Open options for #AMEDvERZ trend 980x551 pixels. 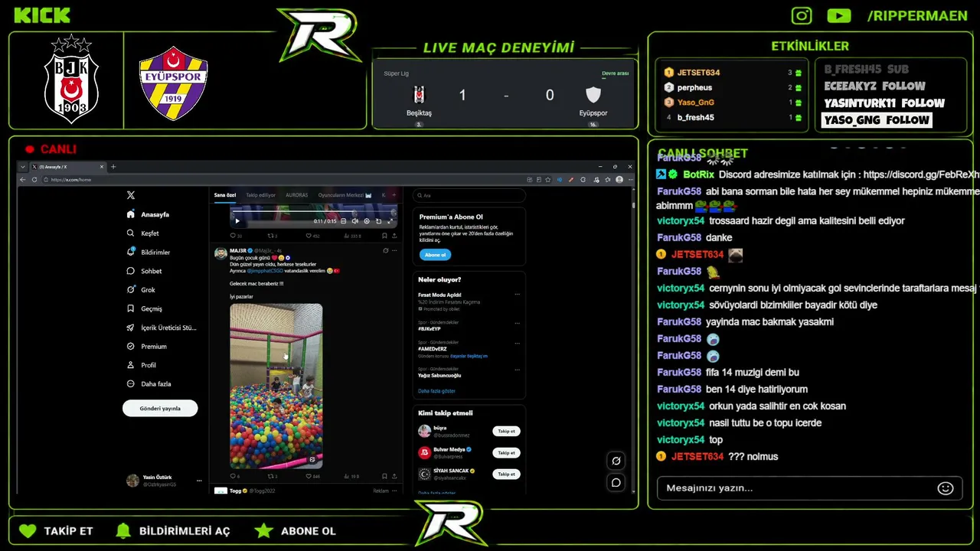[518, 345]
